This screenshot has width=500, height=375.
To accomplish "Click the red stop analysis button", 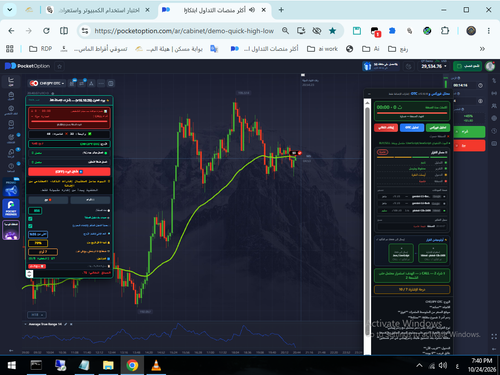I will (x=386, y=128).
